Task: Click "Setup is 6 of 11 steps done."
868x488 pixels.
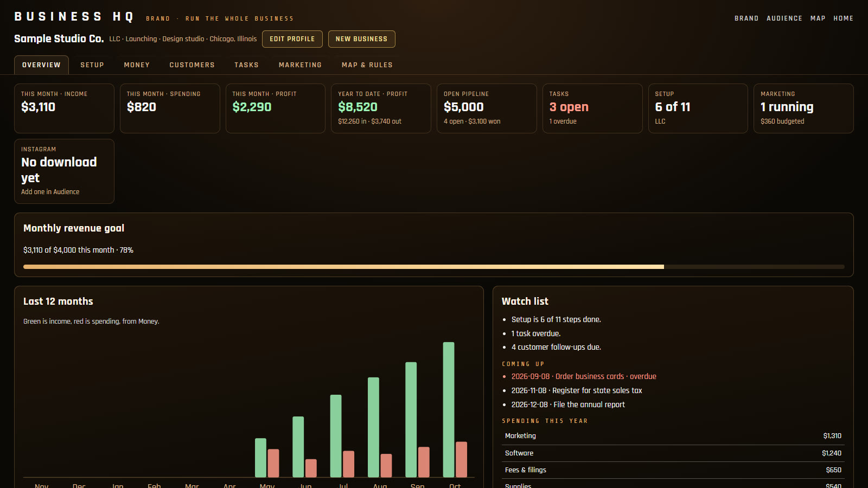Action: point(556,319)
